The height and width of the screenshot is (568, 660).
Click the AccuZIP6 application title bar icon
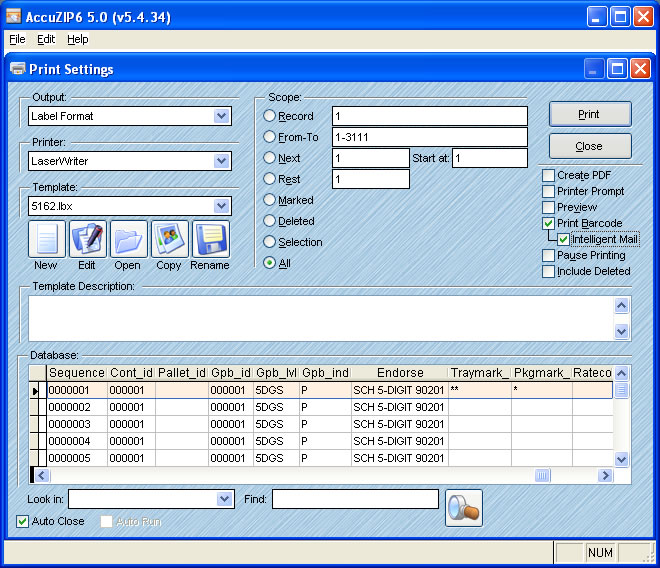tap(13, 16)
